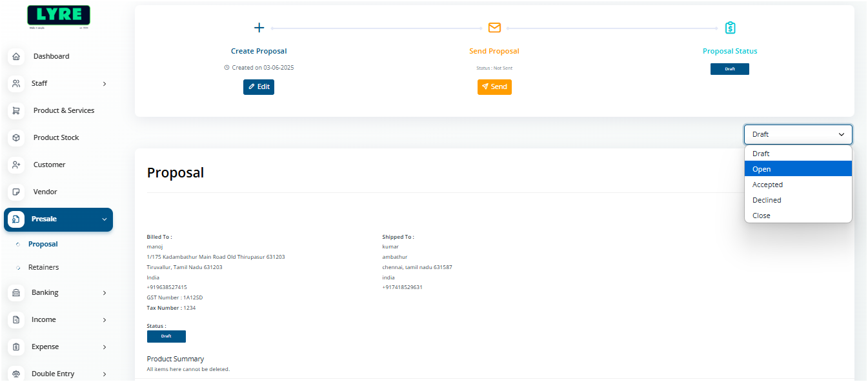
Task: Pick the Declined status option
Action: 798,200
